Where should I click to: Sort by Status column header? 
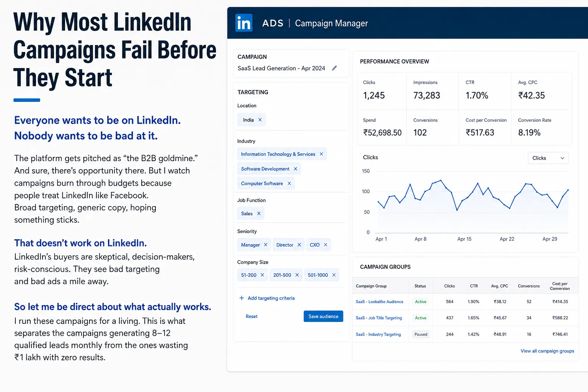[420, 286]
